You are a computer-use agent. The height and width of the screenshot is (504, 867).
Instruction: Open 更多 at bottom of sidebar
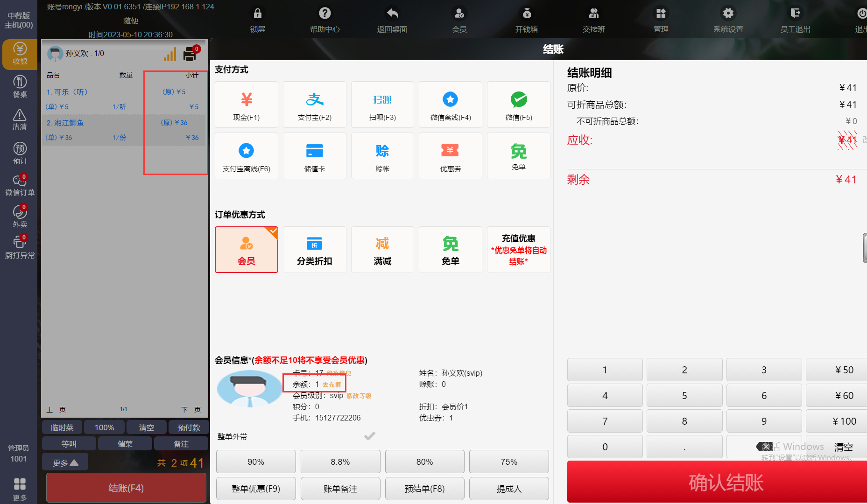pyautogui.click(x=20, y=488)
